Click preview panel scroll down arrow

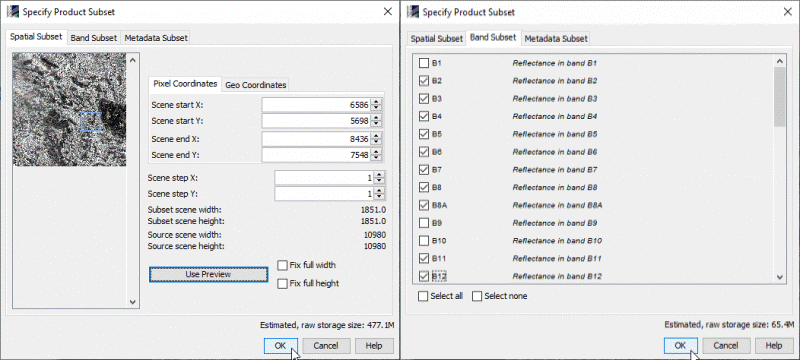pos(133,302)
